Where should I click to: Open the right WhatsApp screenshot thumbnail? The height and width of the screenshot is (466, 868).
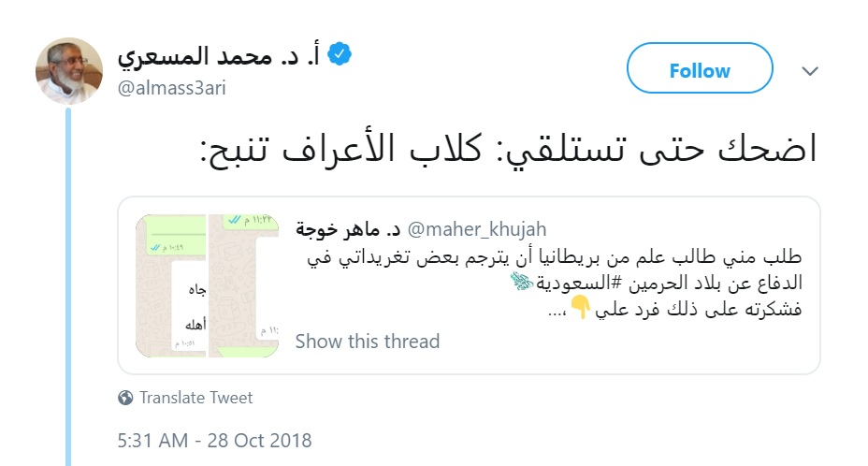tap(243, 286)
